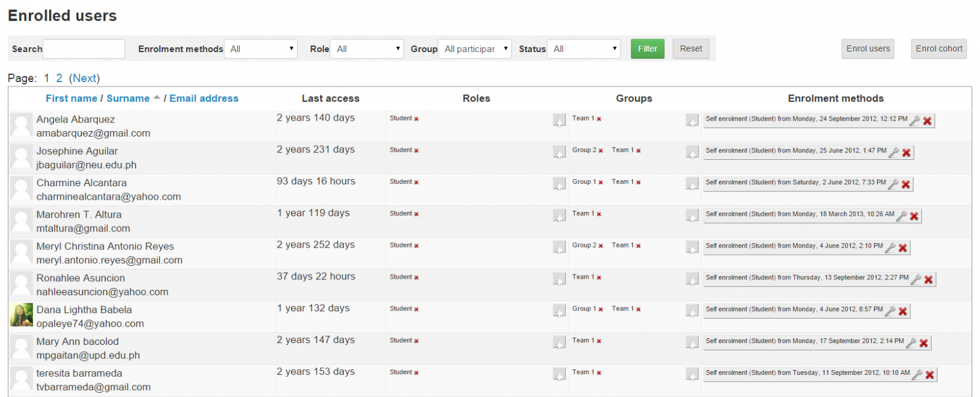Remove Student role from Marohren T. Altura
The height and width of the screenshot is (397, 980).
click(417, 214)
